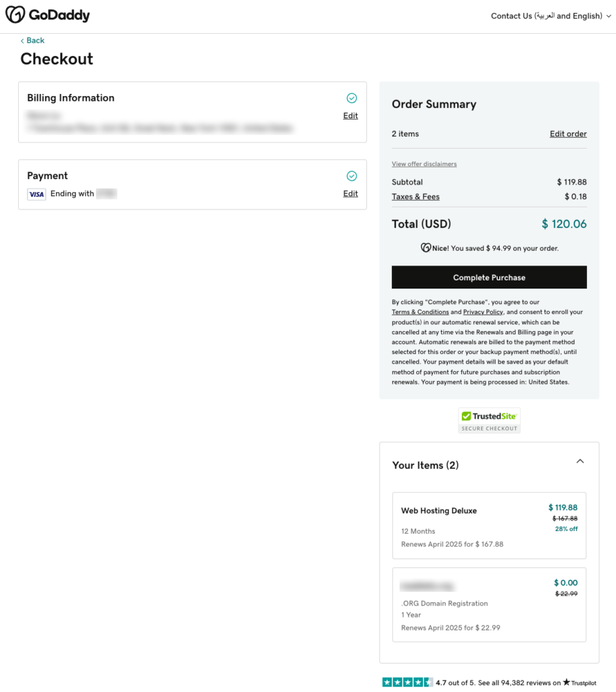Open View offer disclaimers
This screenshot has width=616, height=692.
(424, 164)
